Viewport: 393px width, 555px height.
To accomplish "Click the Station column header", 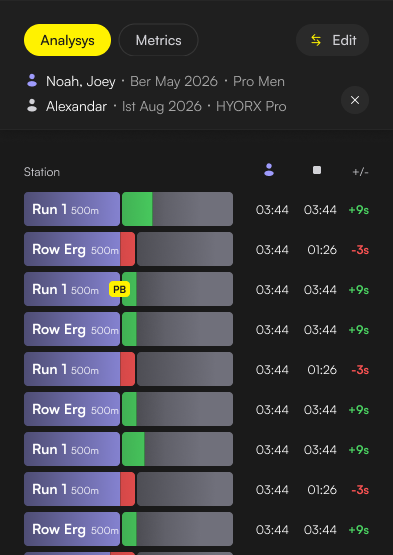I will (42, 172).
